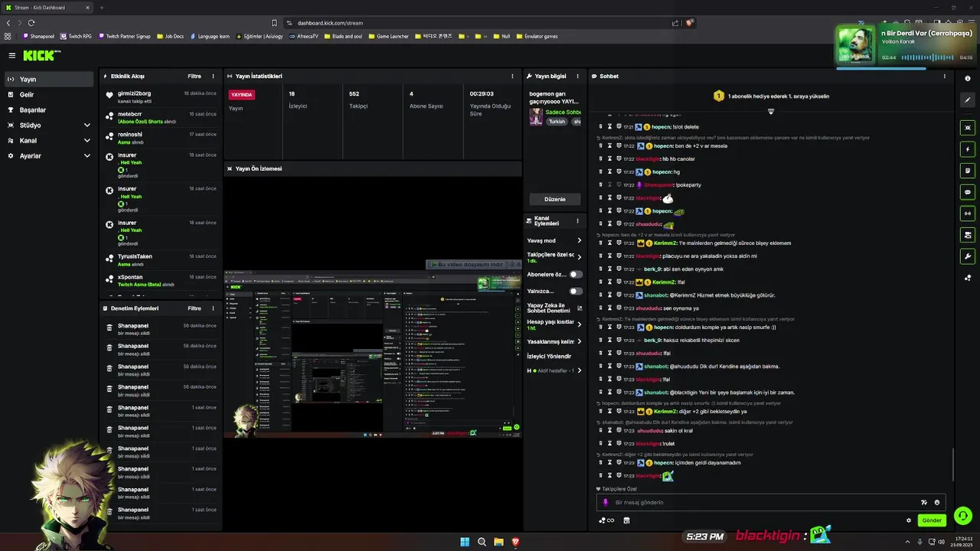
Task: Select Gelir in the left navigation
Action: tap(50, 94)
